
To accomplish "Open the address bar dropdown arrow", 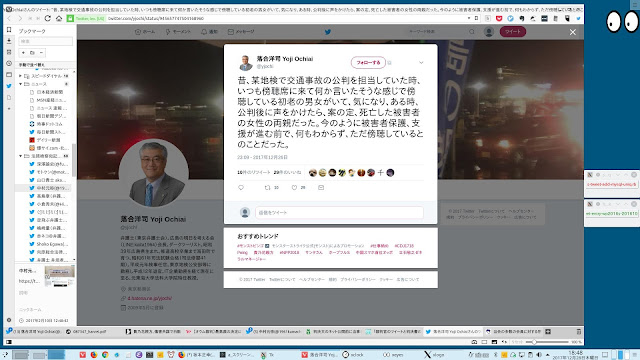I will point(469,18).
